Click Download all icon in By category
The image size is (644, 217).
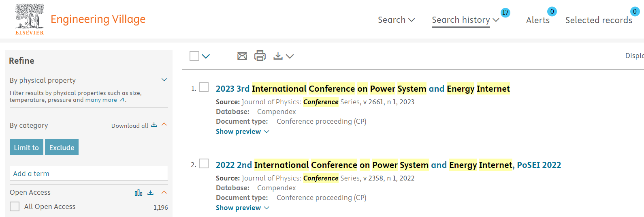tap(154, 125)
